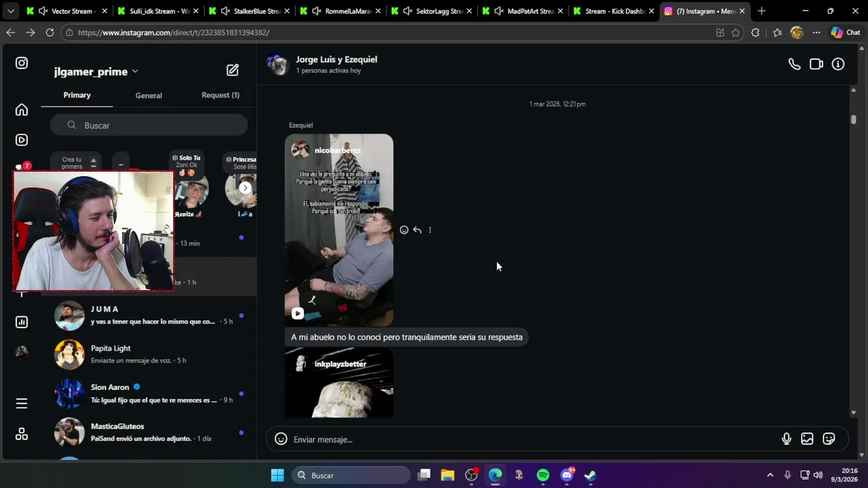Screen dimensions: 868x488
Task: Switch to the Sulli_idk Stream browser tab
Action: click(158, 11)
